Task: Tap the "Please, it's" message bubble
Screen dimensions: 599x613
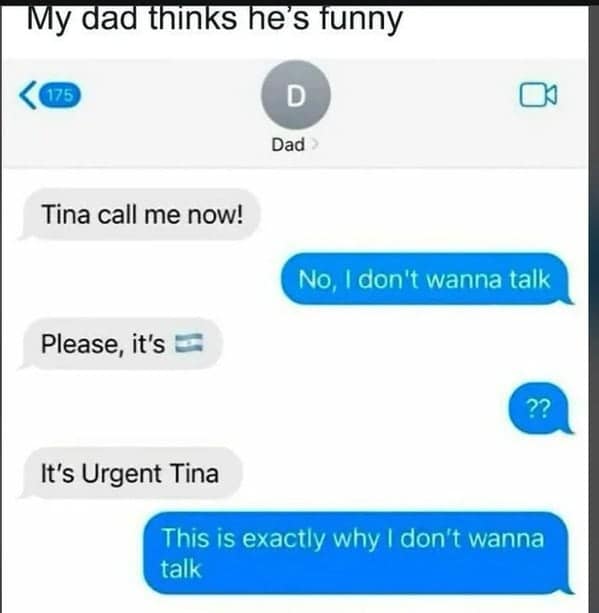Action: click(121, 344)
